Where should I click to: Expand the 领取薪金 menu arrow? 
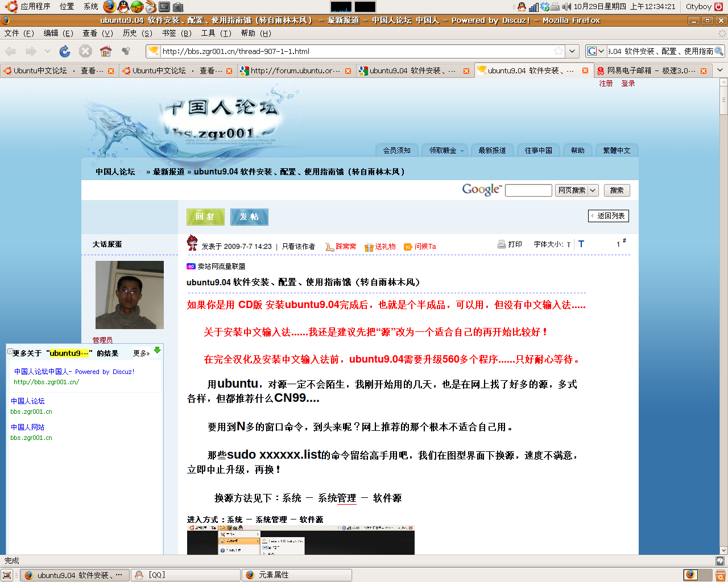pos(462,151)
